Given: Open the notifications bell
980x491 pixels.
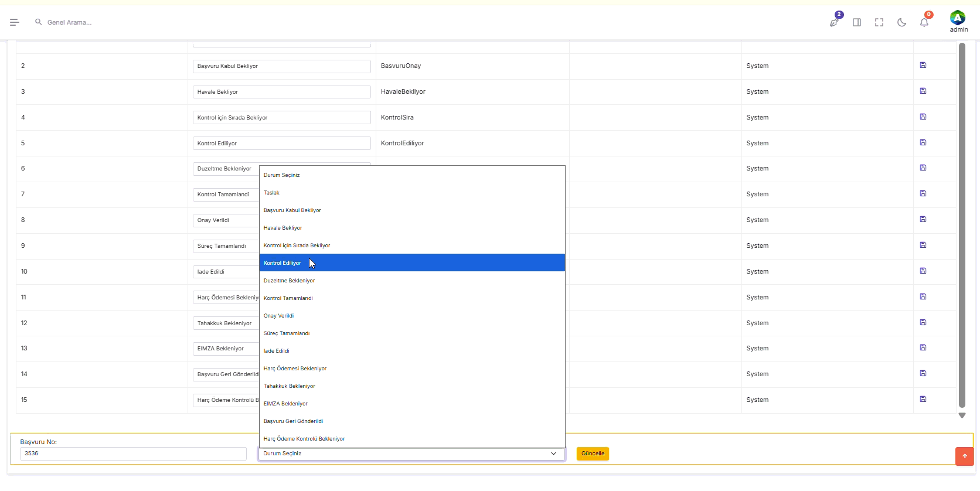Looking at the screenshot, I should (924, 22).
